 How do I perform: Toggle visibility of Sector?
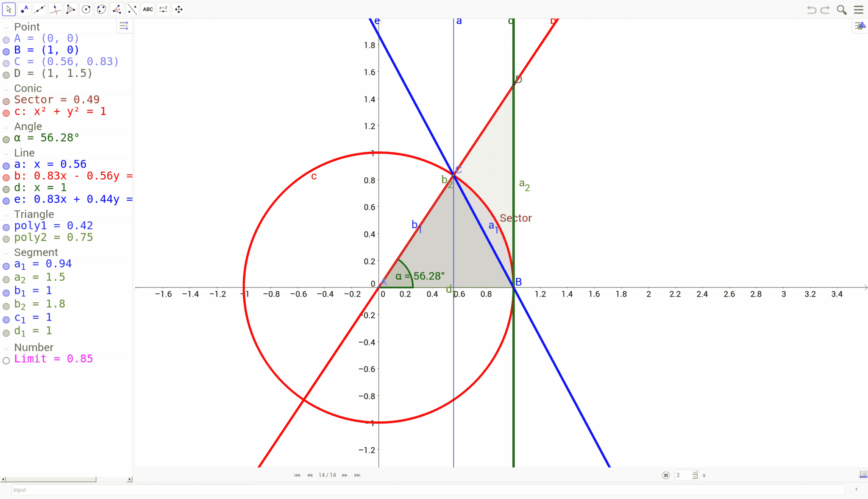click(x=6, y=101)
